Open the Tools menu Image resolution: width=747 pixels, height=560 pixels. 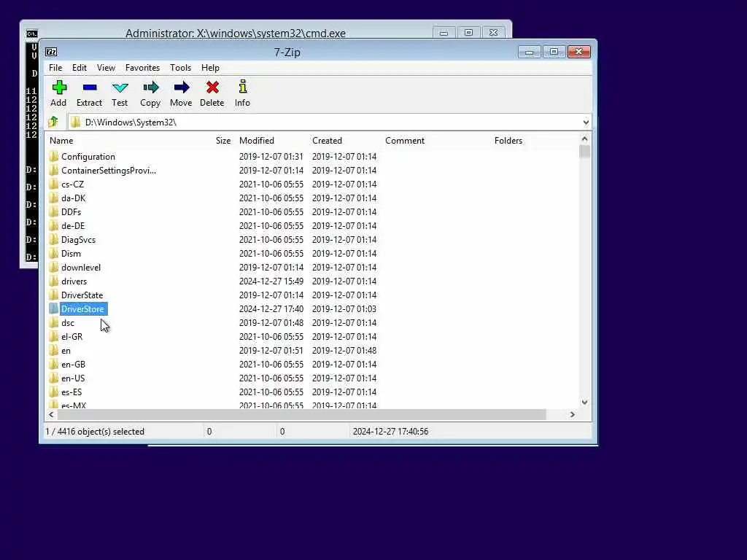pyautogui.click(x=181, y=68)
